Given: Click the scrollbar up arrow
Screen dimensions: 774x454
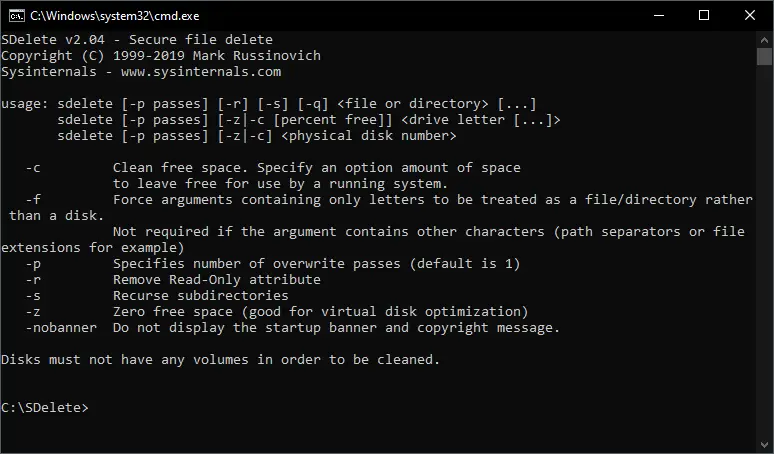Looking at the screenshot, I should pos(764,39).
